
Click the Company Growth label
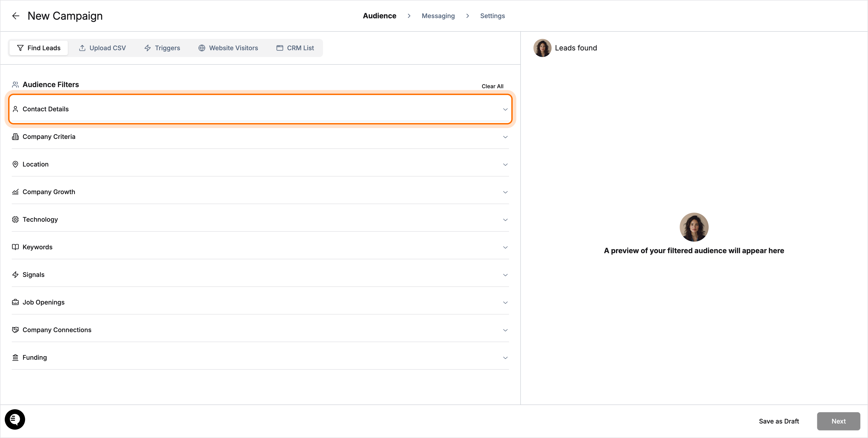tap(49, 192)
